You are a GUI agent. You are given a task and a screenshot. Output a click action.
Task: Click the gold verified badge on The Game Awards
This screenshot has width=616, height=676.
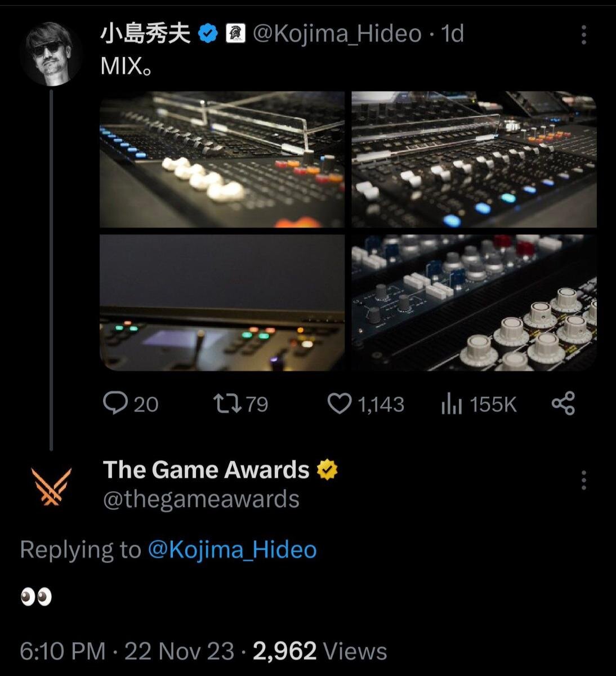(327, 469)
